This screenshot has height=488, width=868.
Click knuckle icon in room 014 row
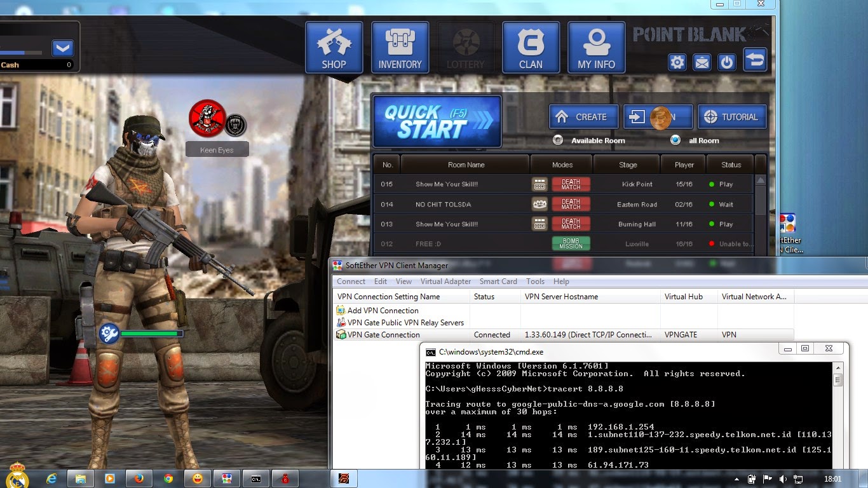point(539,204)
